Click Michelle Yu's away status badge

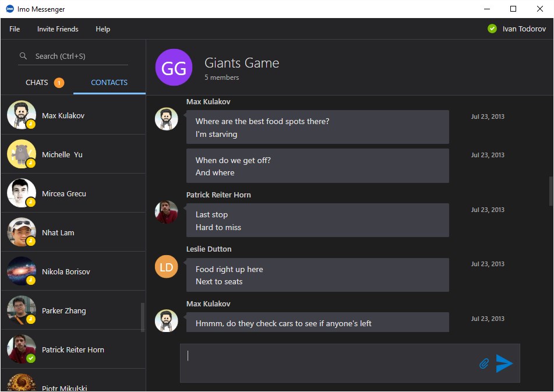pos(29,164)
